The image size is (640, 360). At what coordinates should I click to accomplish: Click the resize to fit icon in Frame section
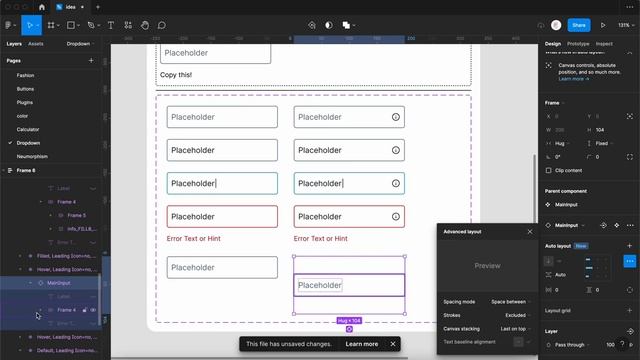[x=630, y=116]
